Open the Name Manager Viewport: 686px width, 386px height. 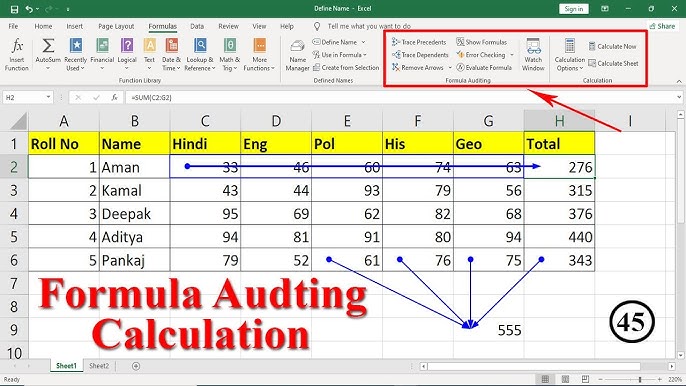(x=298, y=55)
